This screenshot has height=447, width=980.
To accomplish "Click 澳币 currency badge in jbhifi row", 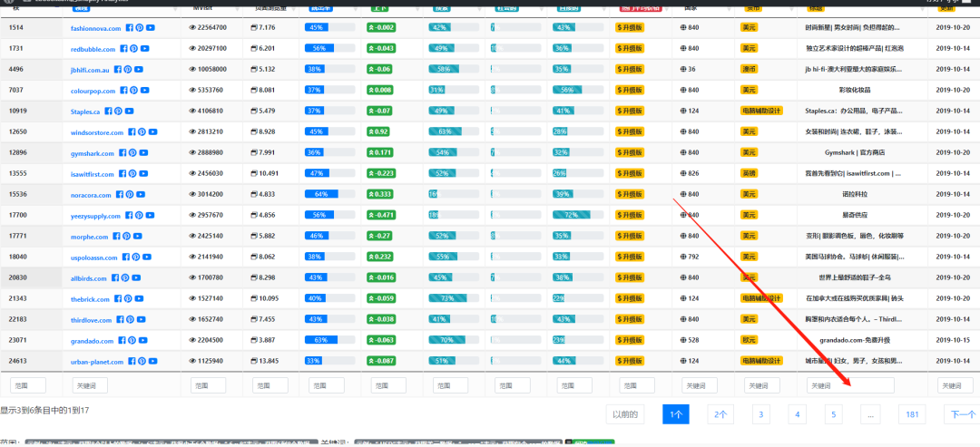I will coord(748,69).
